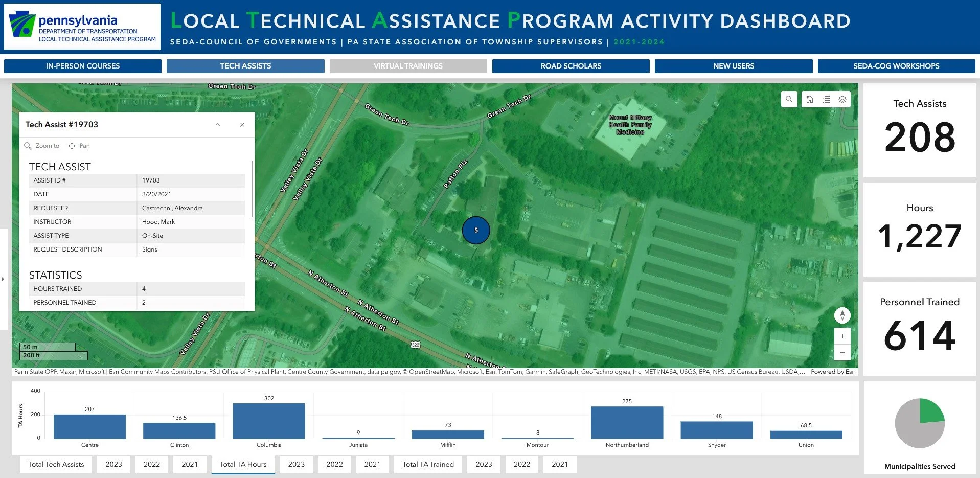980x478 pixels.
Task: Open the IN-PERSON COURSES tab
Action: [83, 66]
